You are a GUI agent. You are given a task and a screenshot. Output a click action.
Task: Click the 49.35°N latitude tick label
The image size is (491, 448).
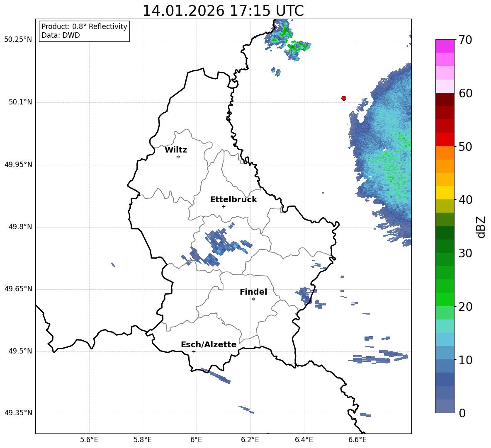[x=18, y=413]
